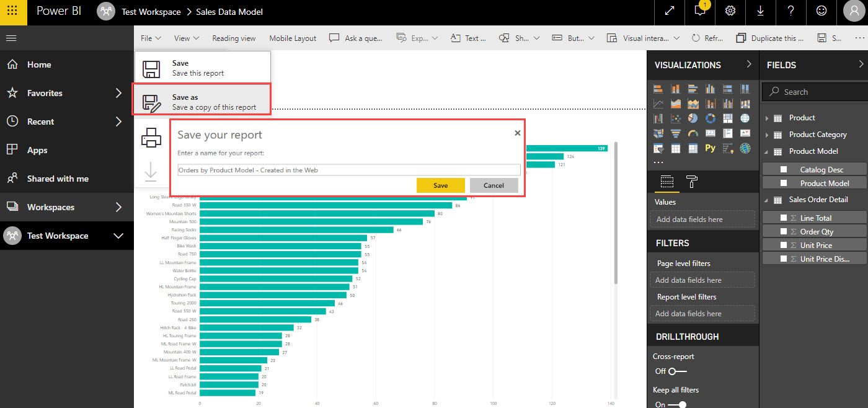Click the feedback smiley icon
Screen dimensions: 868x408
[821, 11]
